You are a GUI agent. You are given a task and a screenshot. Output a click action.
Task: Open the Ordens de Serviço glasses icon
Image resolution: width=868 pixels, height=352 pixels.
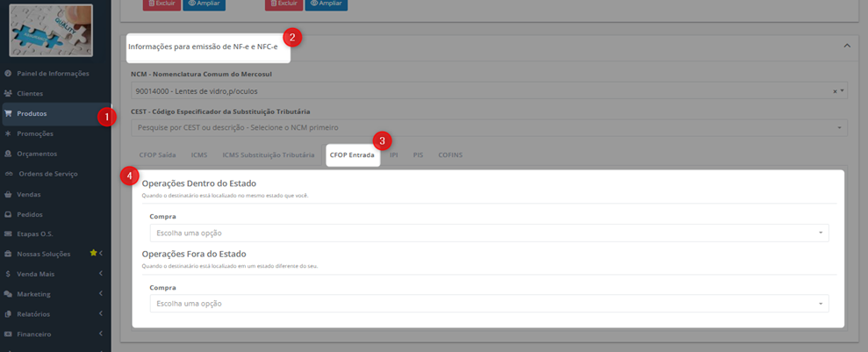[8, 174]
